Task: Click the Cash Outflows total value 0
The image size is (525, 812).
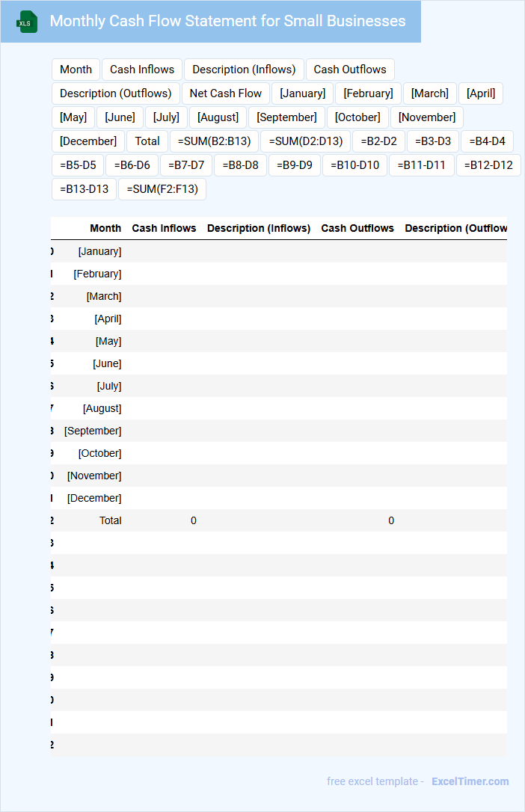Action: (391, 520)
